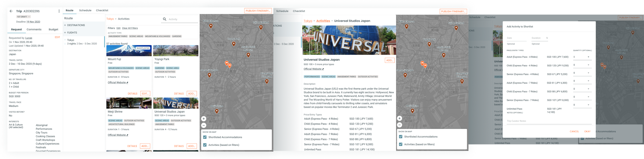Clear All Filters for activities
644x159 pixels.
(130, 28)
